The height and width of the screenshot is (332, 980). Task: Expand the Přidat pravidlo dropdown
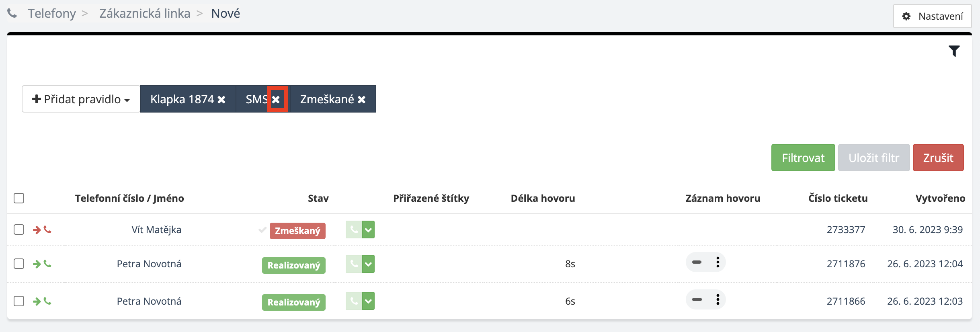tap(81, 99)
